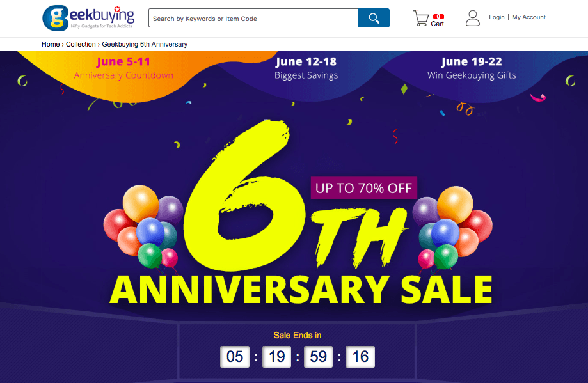Open the shopping cart icon
Image resolution: width=588 pixels, height=383 pixels.
coord(421,18)
